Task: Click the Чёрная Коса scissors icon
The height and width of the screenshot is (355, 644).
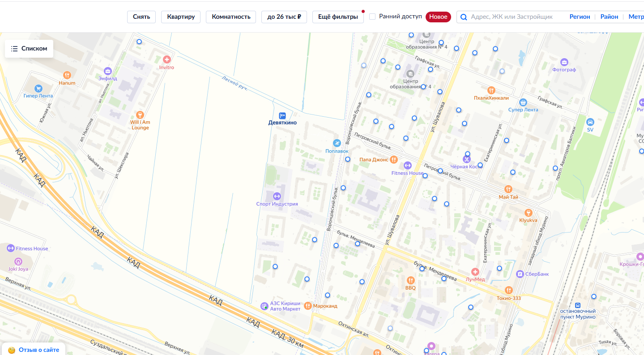Action: click(x=467, y=158)
